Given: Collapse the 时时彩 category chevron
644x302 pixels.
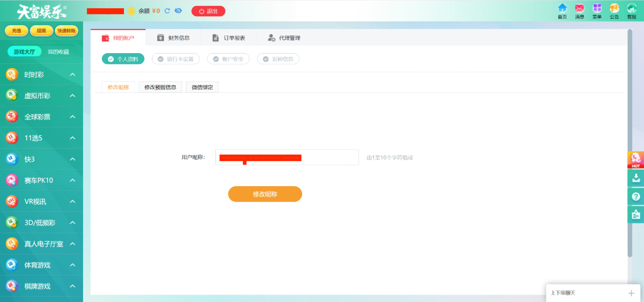Looking at the screenshot, I should pos(72,75).
